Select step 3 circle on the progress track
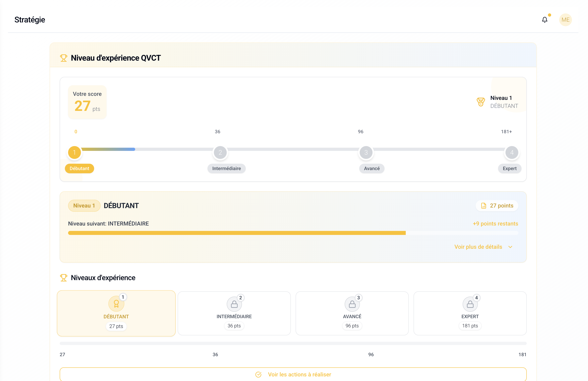The height and width of the screenshot is (381, 588). point(366,153)
